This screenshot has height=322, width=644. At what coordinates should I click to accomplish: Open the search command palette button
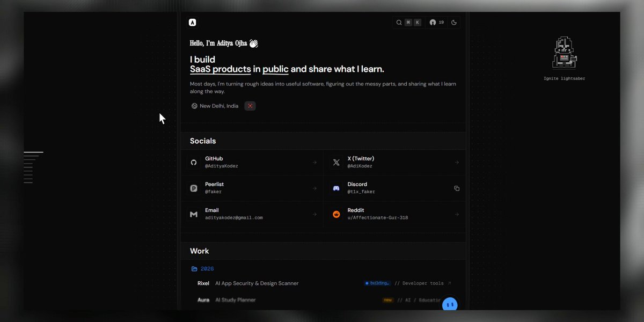pyautogui.click(x=408, y=23)
